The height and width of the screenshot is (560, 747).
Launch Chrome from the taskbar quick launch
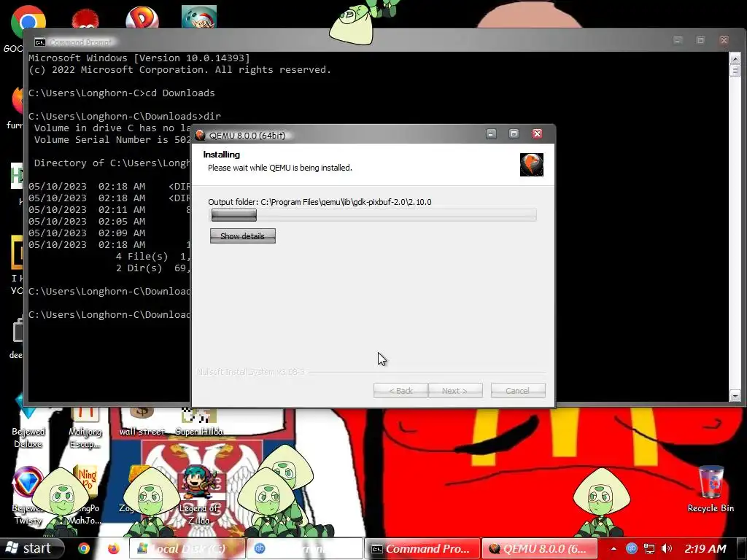pos(84,548)
